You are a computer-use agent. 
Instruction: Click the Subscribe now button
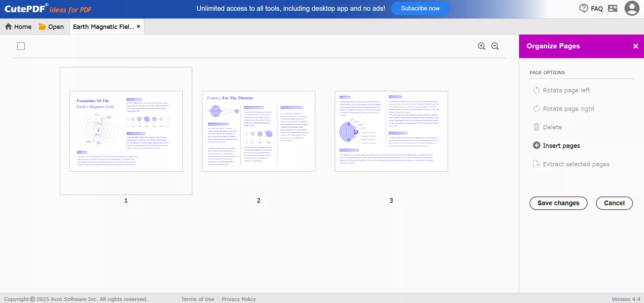[x=420, y=8]
